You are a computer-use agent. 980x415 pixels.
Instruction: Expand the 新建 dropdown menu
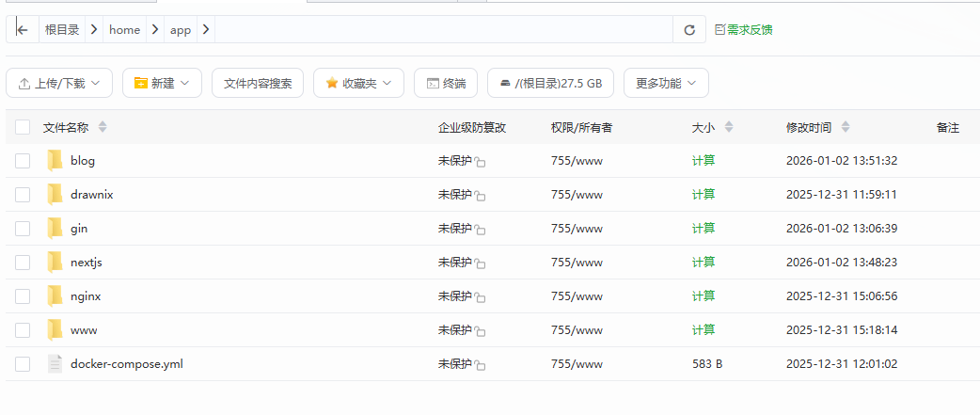click(162, 83)
